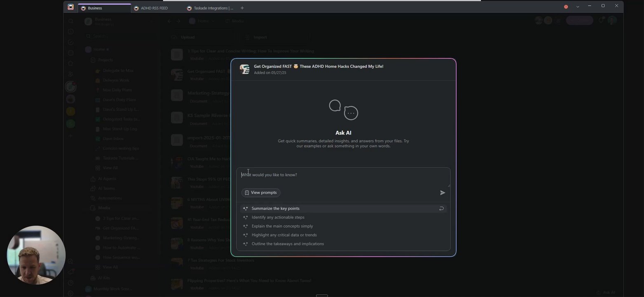Open the Concise writing tips project
644x297 pixels.
[x=121, y=148]
